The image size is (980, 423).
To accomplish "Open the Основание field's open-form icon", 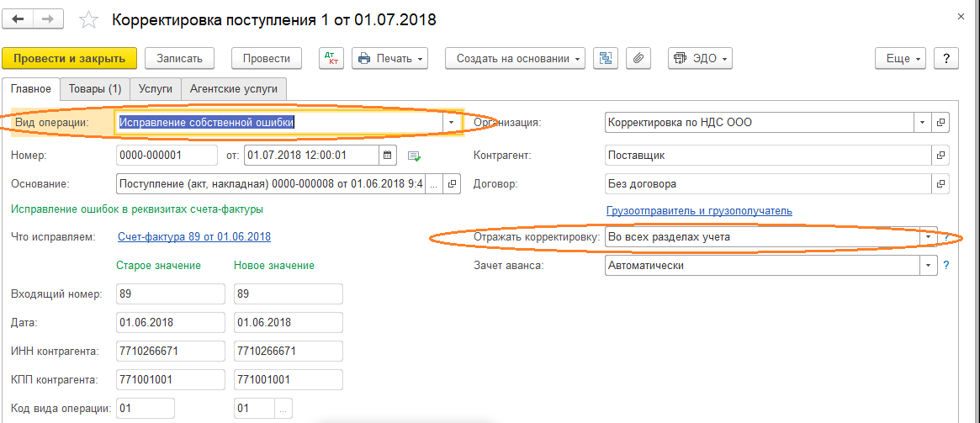I will [x=453, y=184].
